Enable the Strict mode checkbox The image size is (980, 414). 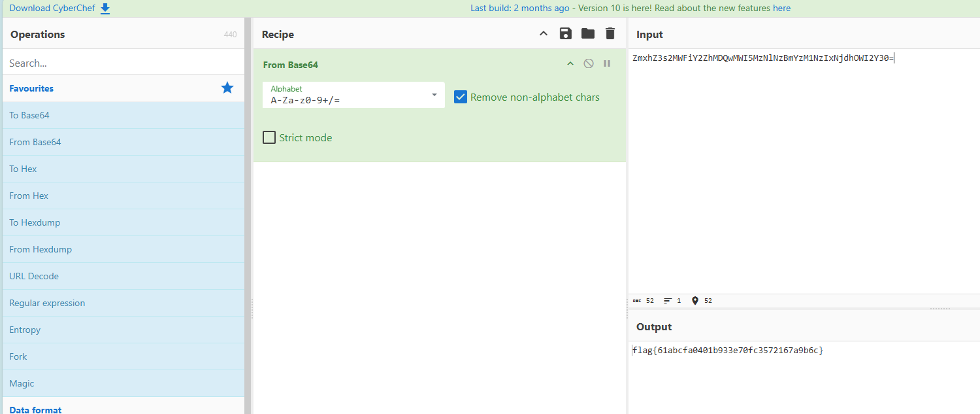[269, 137]
